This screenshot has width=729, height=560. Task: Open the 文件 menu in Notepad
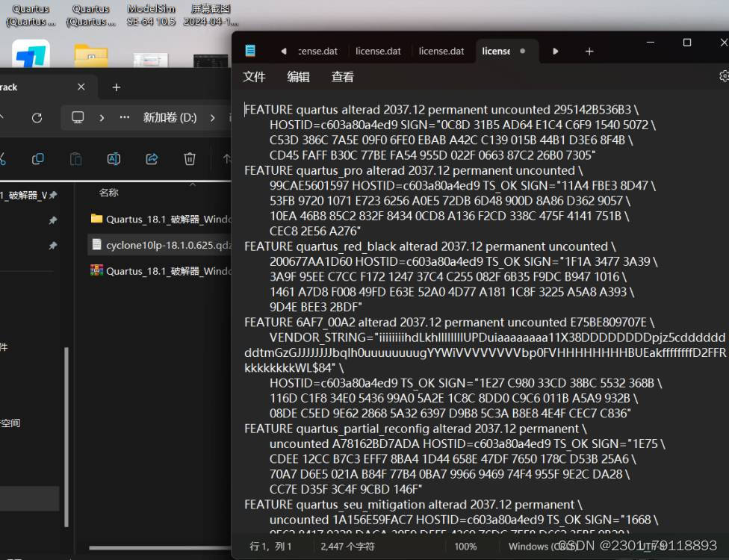[x=254, y=77]
